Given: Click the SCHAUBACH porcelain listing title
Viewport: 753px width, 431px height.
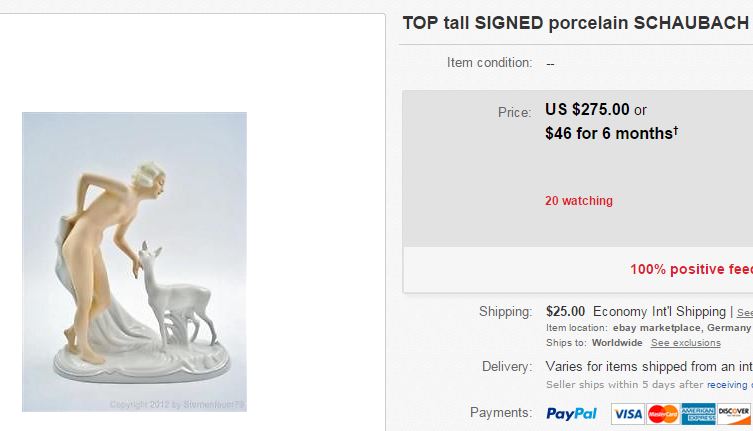Looking at the screenshot, I should [x=575, y=23].
